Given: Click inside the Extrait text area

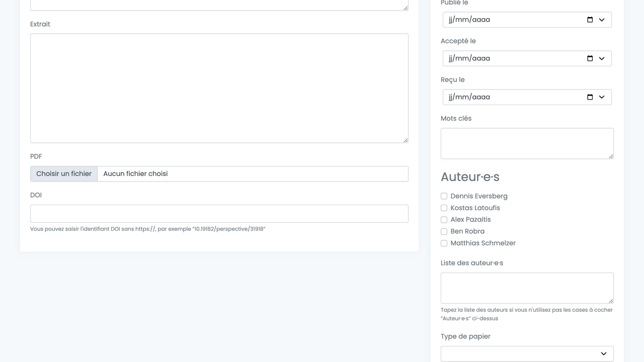Looking at the screenshot, I should pyautogui.click(x=219, y=88).
